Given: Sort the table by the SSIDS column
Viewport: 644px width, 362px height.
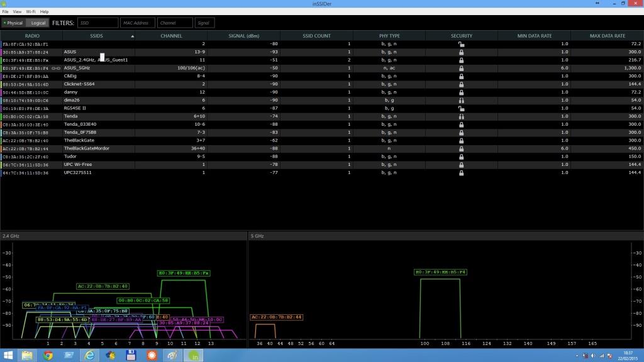Looking at the screenshot, I should 96,36.
